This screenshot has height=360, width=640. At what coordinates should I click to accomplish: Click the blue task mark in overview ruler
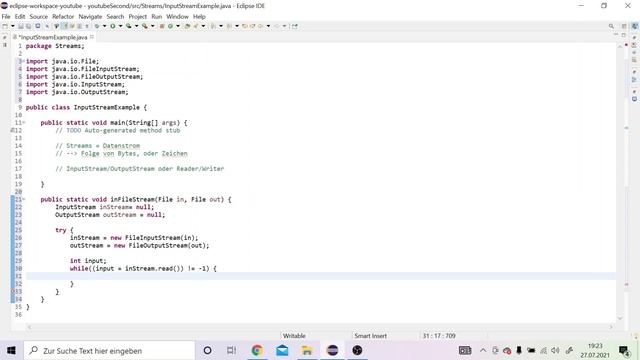click(x=627, y=128)
